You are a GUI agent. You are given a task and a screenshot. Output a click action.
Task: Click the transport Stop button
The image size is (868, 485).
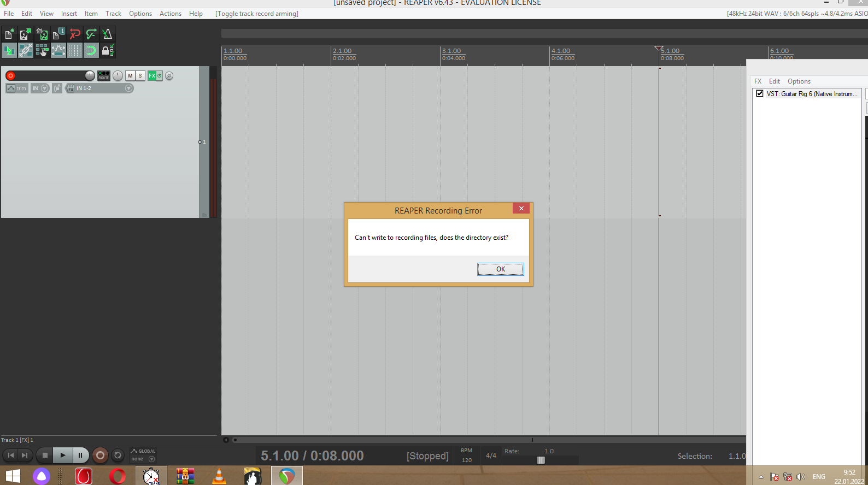tap(45, 455)
